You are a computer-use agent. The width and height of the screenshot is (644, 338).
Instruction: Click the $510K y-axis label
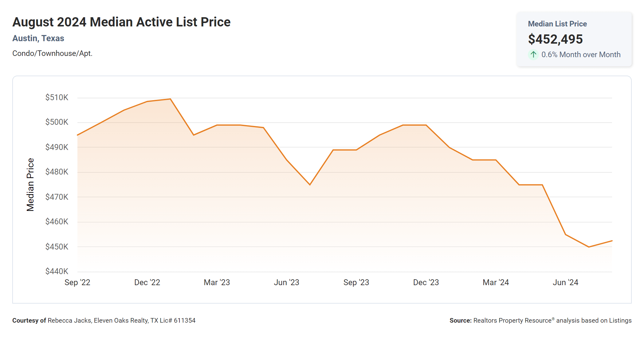(x=57, y=97)
